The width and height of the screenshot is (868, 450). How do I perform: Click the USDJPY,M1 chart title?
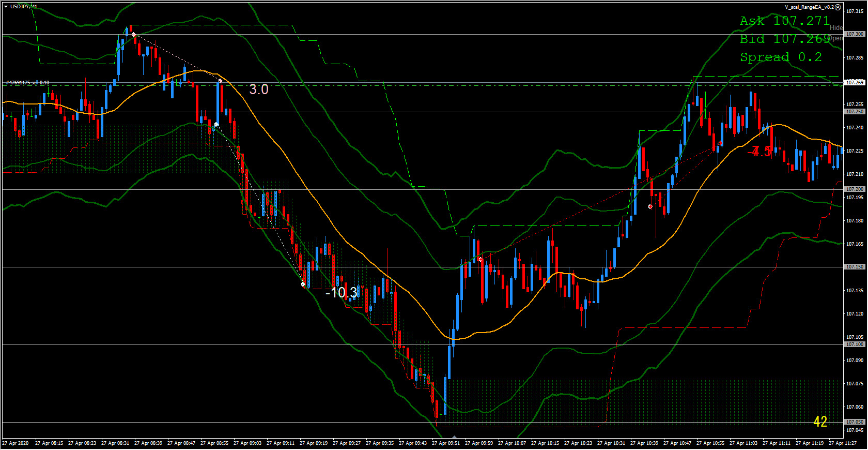point(24,7)
